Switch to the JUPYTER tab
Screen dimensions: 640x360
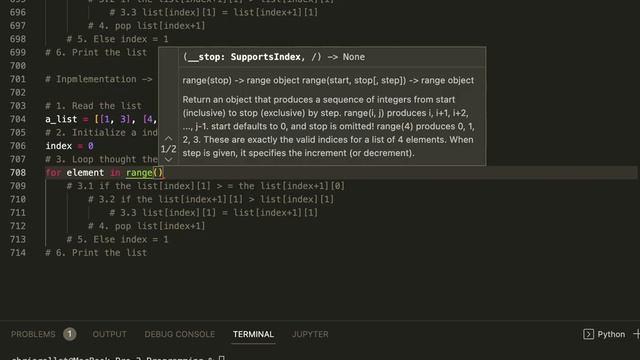tap(310, 334)
